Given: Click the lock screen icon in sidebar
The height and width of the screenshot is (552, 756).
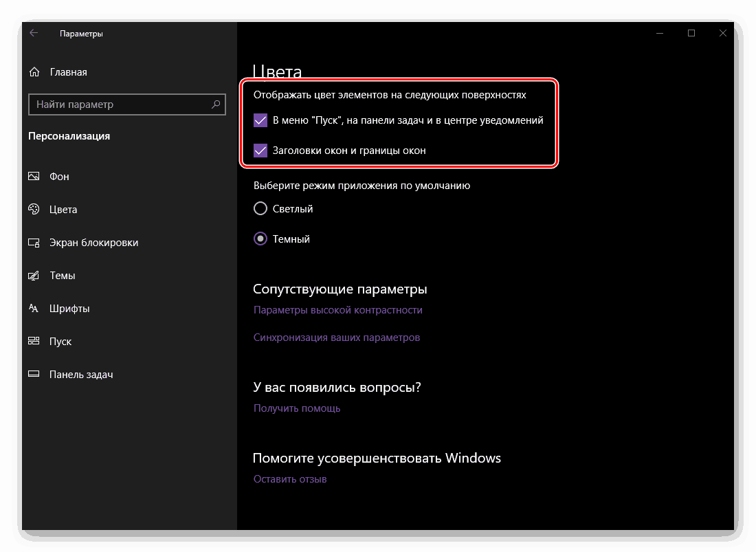Looking at the screenshot, I should click(x=34, y=242).
